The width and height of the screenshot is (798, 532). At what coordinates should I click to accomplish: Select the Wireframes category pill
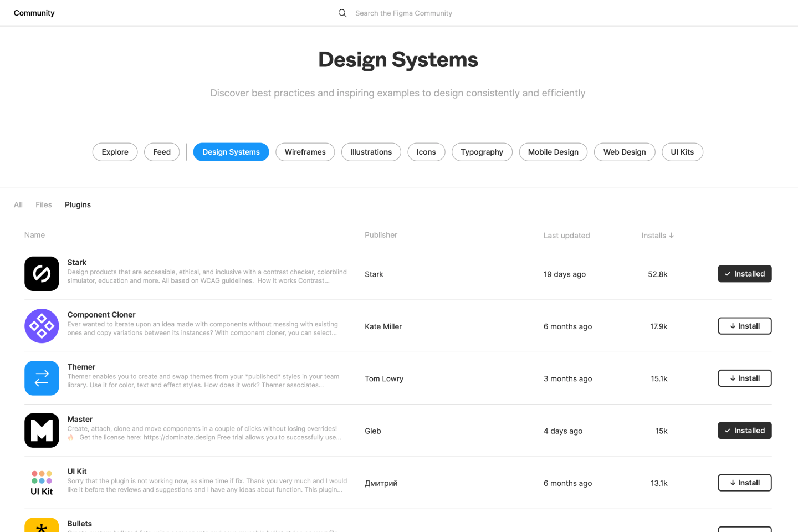(x=305, y=152)
